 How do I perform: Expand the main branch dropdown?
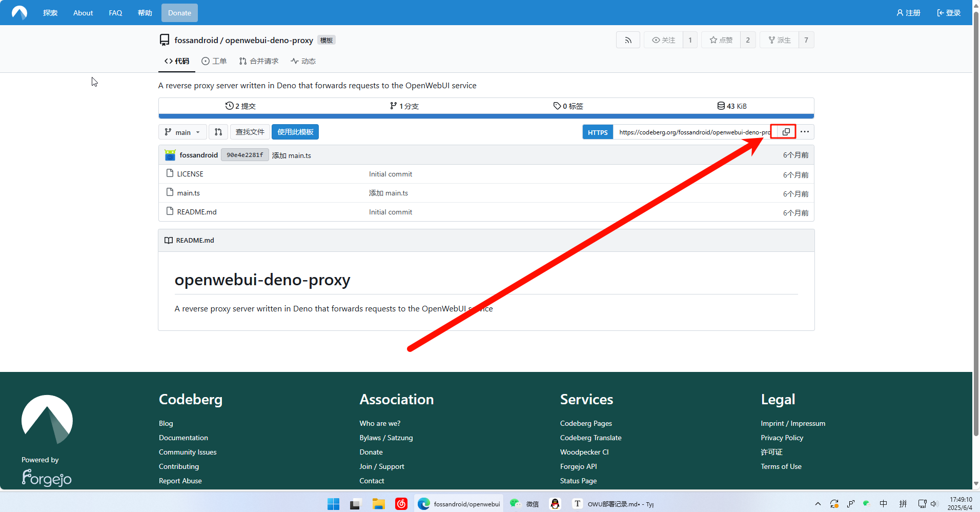[182, 132]
